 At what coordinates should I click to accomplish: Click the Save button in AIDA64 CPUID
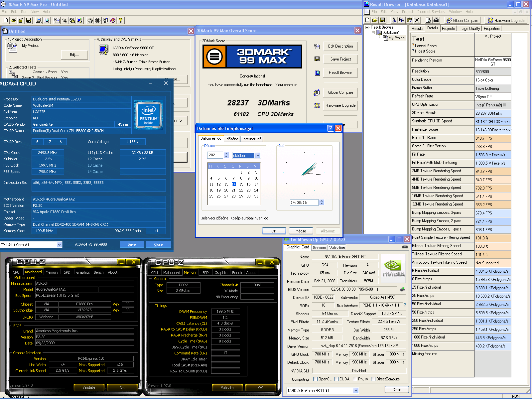[132, 244]
